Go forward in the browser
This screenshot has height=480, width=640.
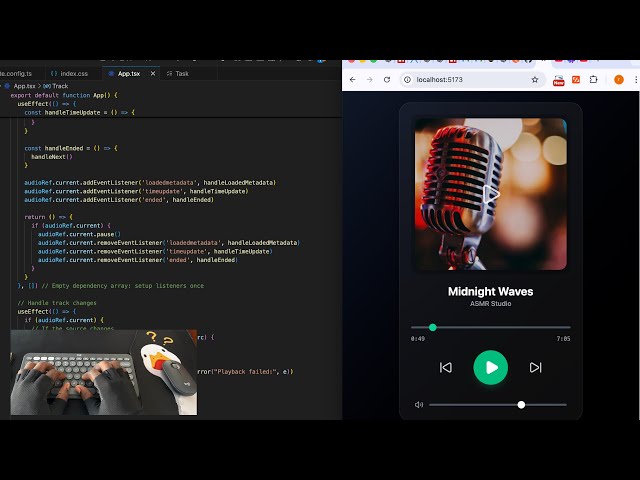point(369,80)
